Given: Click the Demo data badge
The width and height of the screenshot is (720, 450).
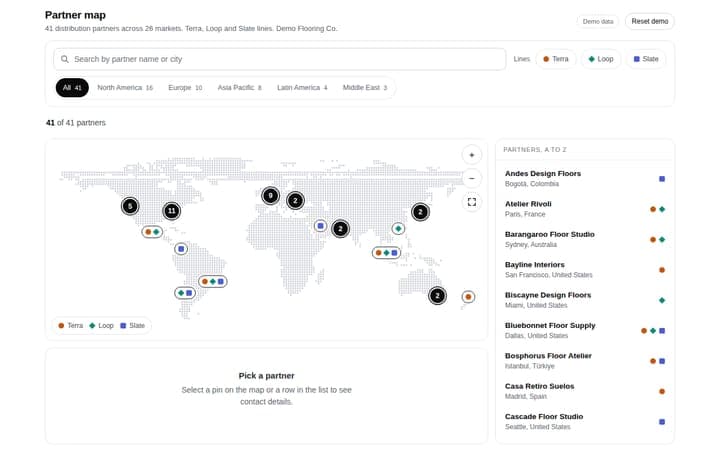Looking at the screenshot, I should pos(598,22).
